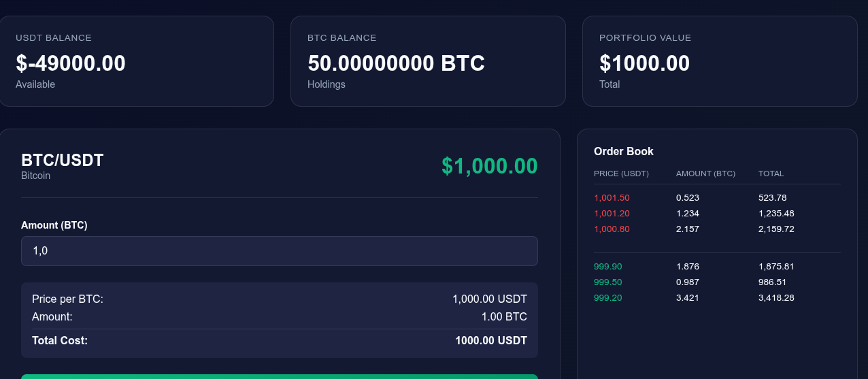This screenshot has height=379, width=868.
Task: Click the 2,159.72 total in the order book
Action: 776,229
